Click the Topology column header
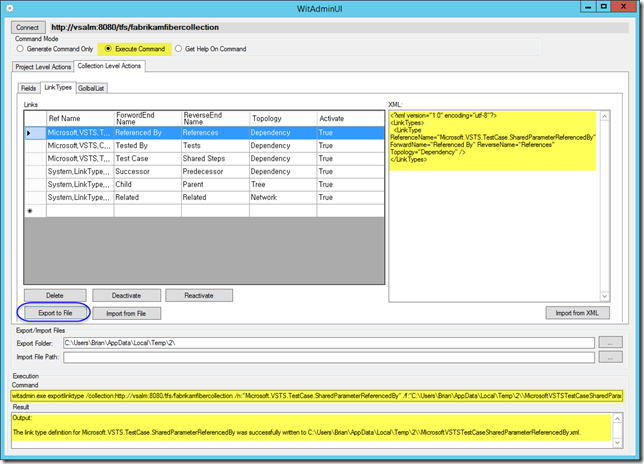The height and width of the screenshot is (464, 644). [283, 118]
